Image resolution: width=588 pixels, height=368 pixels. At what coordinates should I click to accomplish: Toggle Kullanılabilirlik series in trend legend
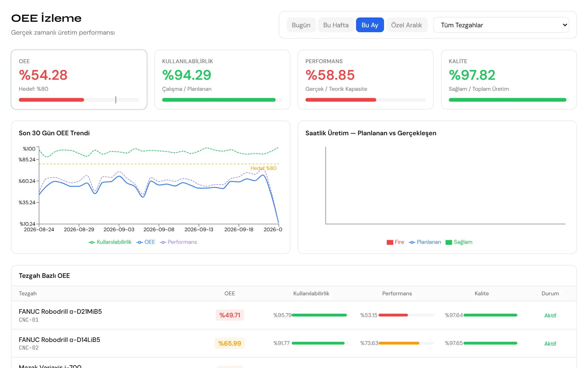click(110, 242)
